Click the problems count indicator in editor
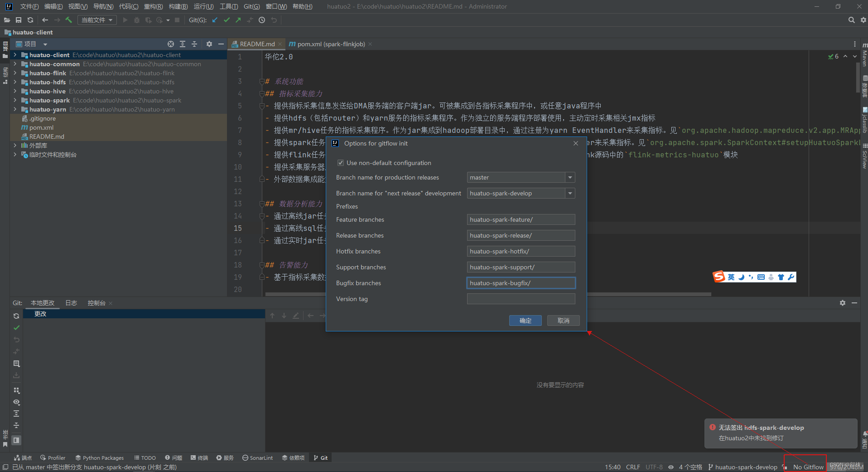868x472 pixels. coord(833,57)
